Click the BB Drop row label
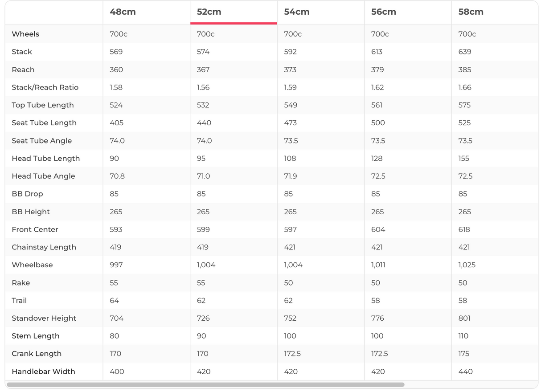Screen dimensions: 541x392 [27, 194]
